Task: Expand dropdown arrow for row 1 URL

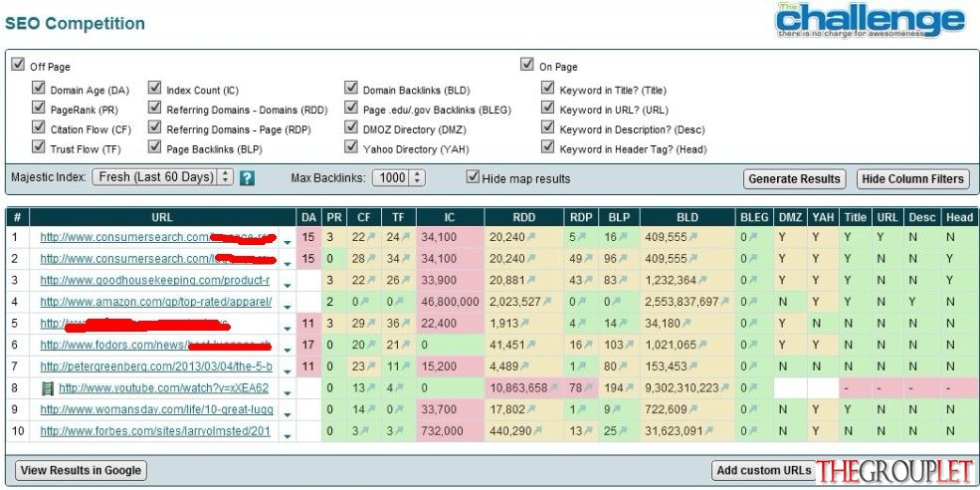Action: [287, 242]
